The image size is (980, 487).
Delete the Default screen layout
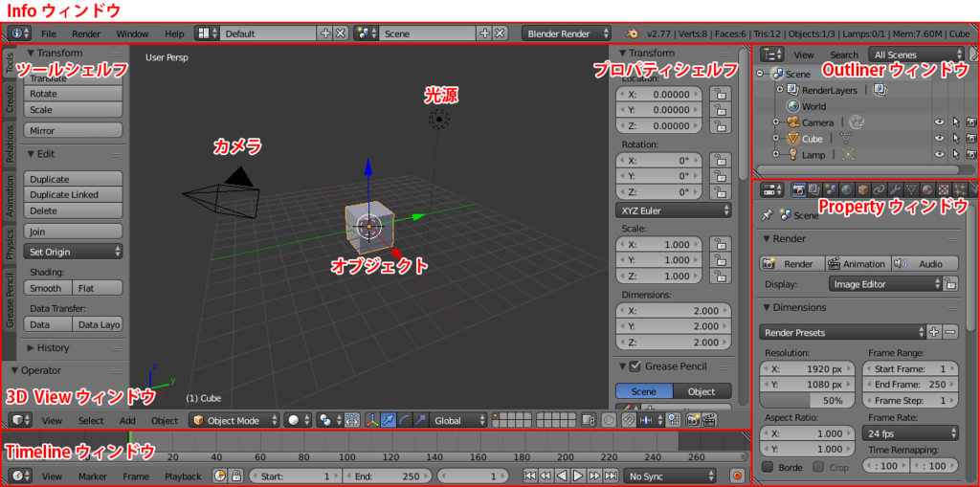coord(340,33)
